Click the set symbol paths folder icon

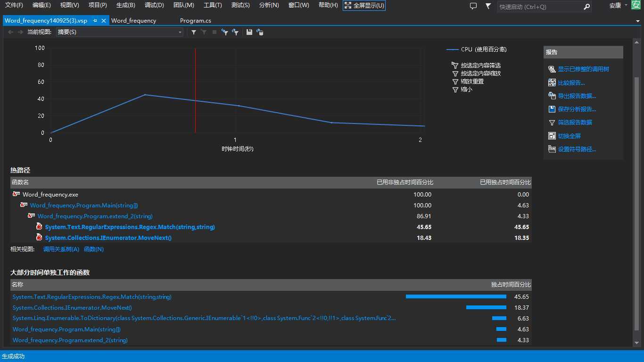tap(552, 149)
